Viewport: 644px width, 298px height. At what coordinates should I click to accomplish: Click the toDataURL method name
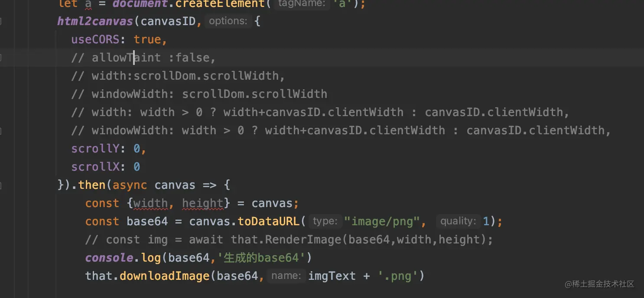(x=269, y=221)
